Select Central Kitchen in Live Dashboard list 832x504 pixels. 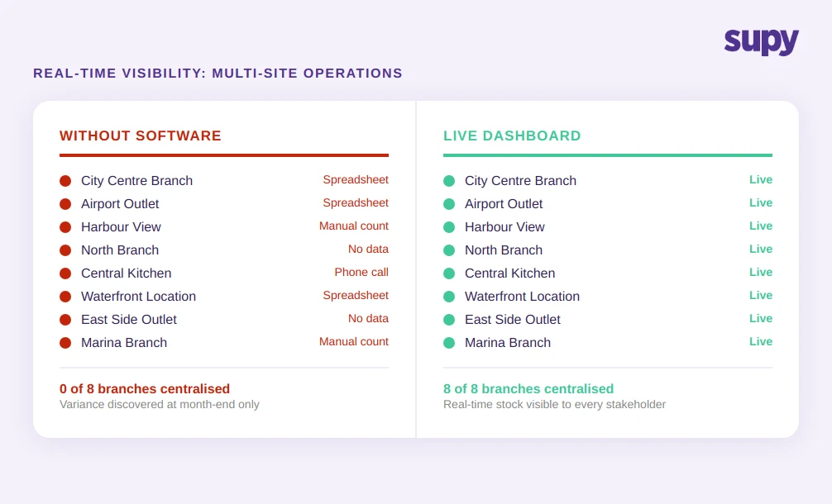coord(510,273)
